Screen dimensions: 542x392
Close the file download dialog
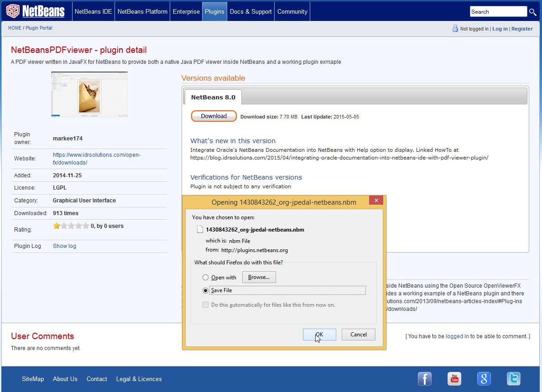pyautogui.click(x=376, y=201)
